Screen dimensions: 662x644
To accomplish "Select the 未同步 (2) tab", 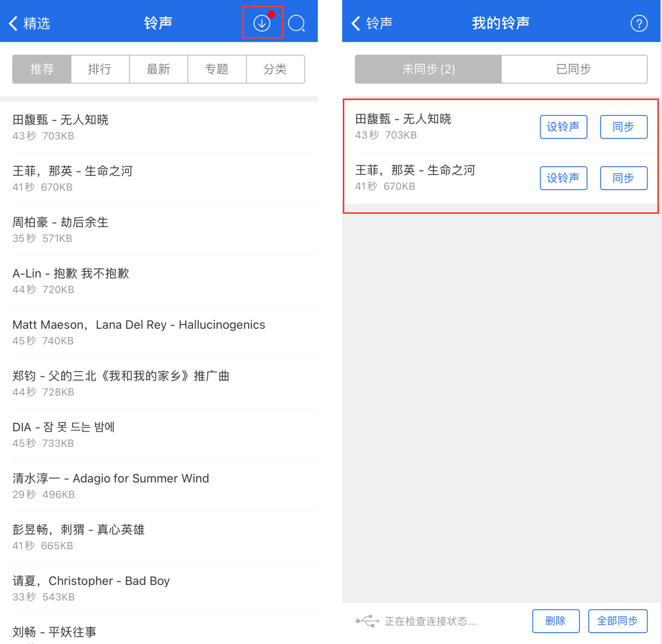I will coord(428,69).
